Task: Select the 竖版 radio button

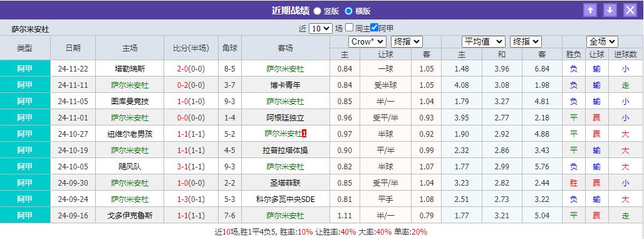Action: pyautogui.click(x=318, y=11)
